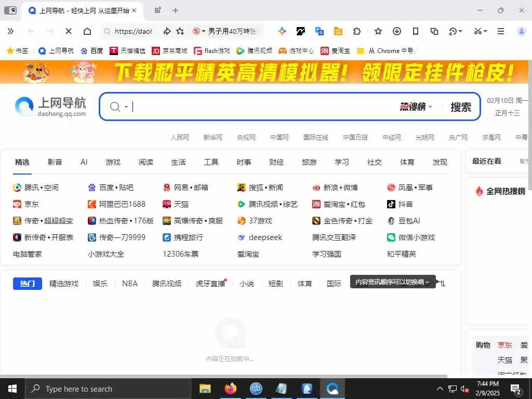Open the 豆包AI link
Viewport: 532px width, 399px height.
404,221
